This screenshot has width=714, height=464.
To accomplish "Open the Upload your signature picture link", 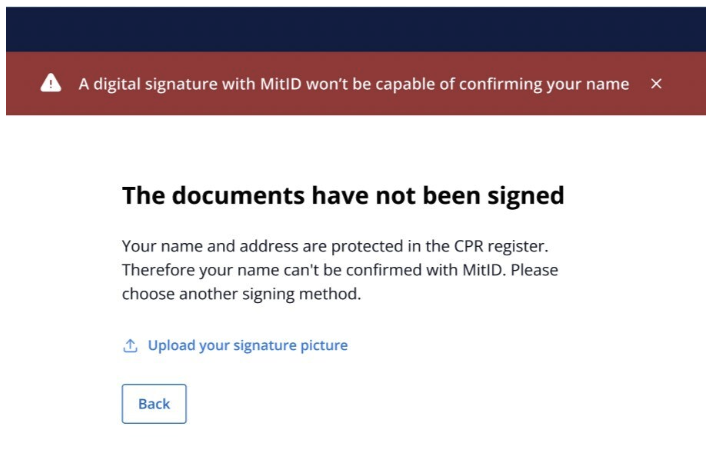I will 248,345.
